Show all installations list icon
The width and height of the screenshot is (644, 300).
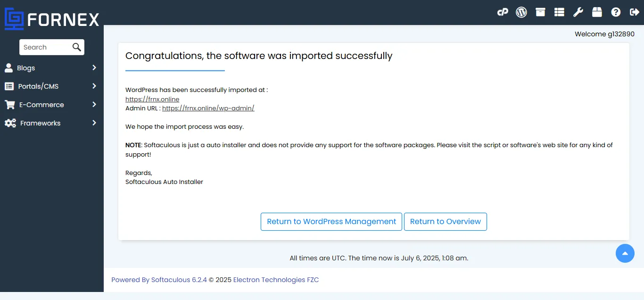559,12
